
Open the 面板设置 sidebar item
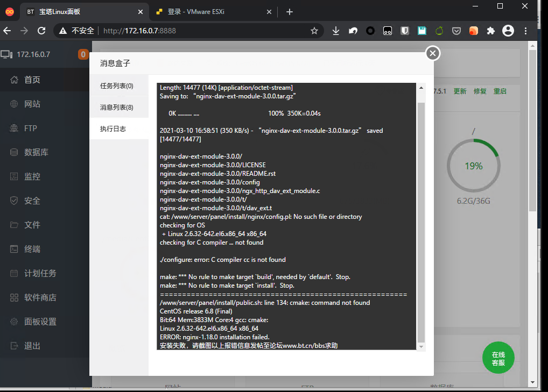(x=45, y=322)
